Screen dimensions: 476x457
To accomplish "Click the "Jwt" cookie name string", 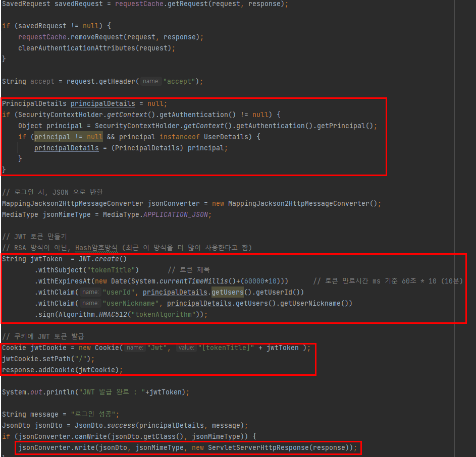I will [x=157, y=348].
